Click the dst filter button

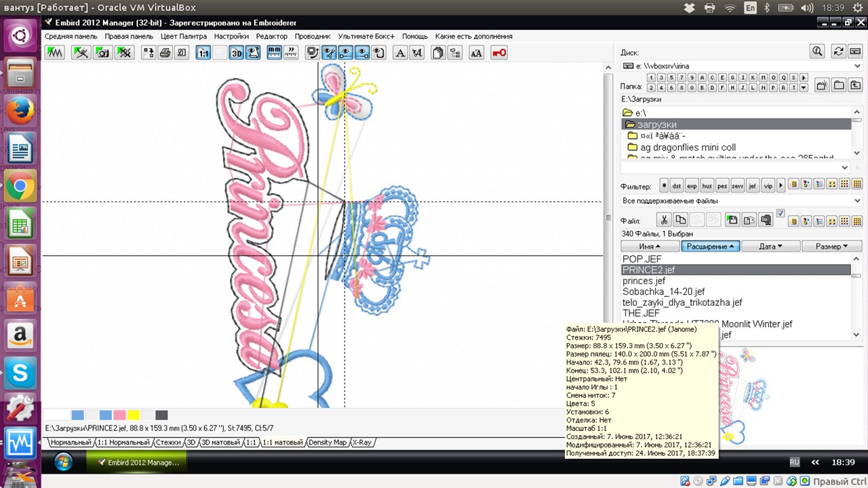[x=677, y=186]
